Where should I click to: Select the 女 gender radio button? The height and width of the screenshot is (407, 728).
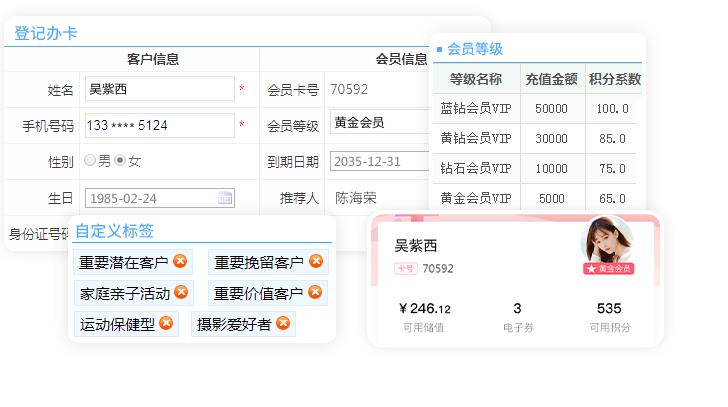tap(120, 161)
